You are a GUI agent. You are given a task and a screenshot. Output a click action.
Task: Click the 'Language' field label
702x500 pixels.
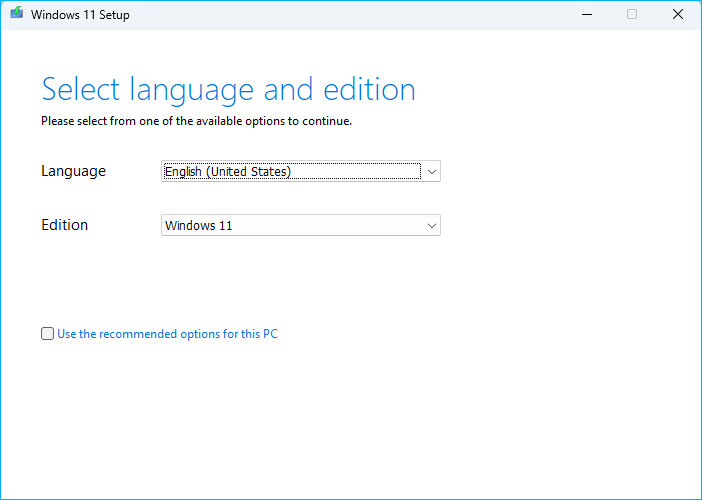pos(73,171)
